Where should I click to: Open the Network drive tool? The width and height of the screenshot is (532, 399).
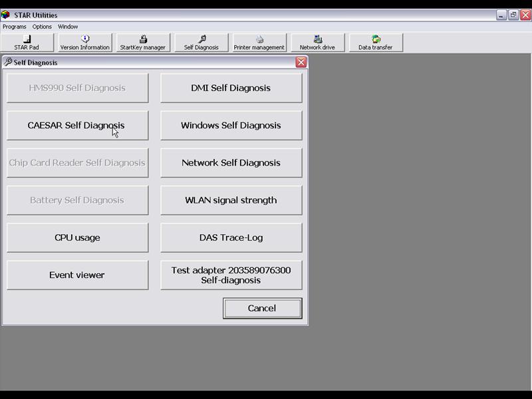pyautogui.click(x=317, y=43)
